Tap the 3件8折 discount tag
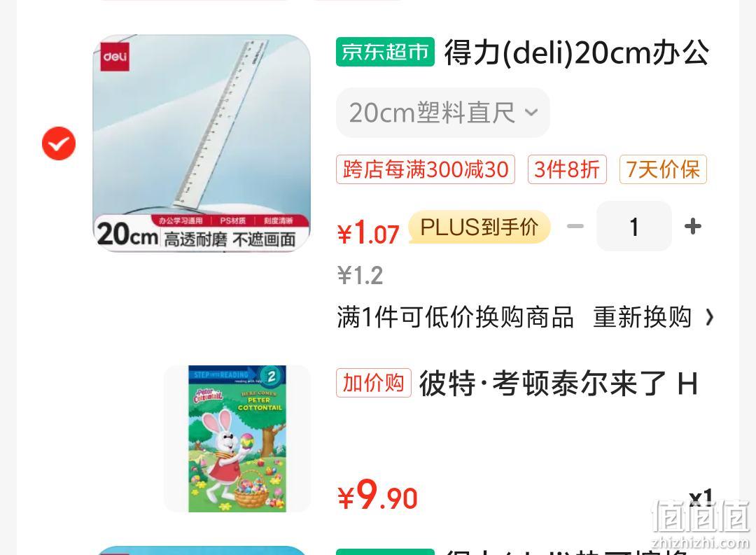 click(567, 169)
